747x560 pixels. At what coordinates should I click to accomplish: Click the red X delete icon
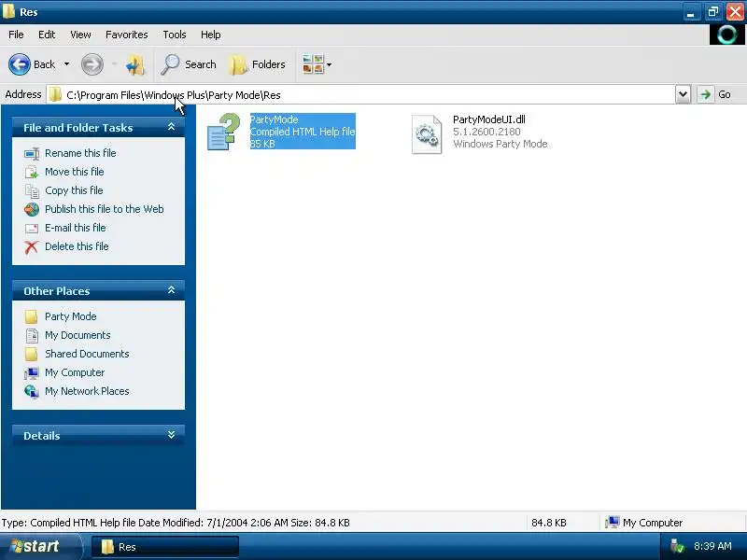coord(32,246)
